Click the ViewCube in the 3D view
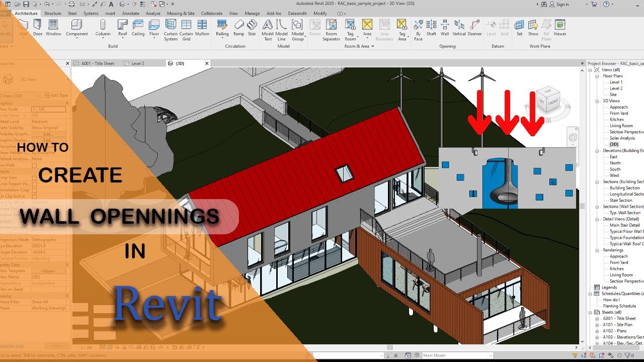 click(x=548, y=100)
